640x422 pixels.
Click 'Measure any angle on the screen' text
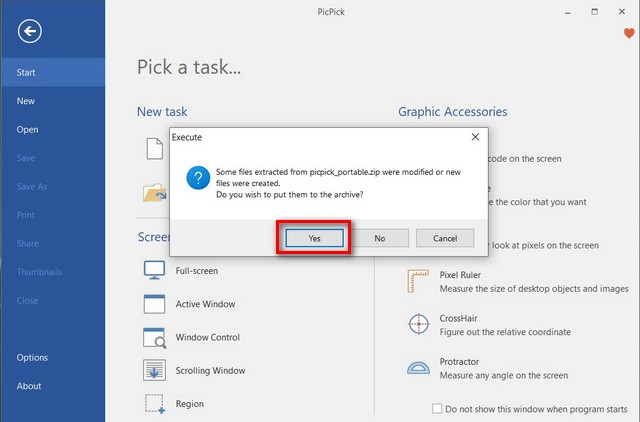click(504, 375)
